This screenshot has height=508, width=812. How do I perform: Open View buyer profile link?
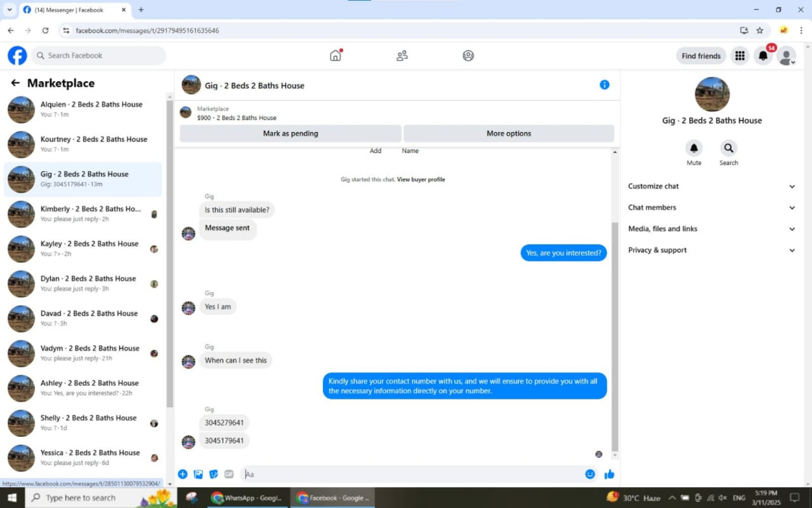[x=421, y=180]
